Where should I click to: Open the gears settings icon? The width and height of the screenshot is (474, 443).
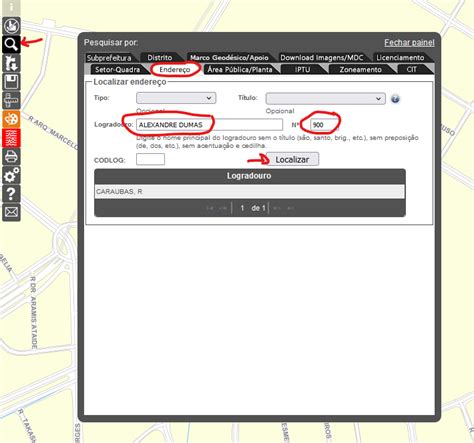pos(11,175)
